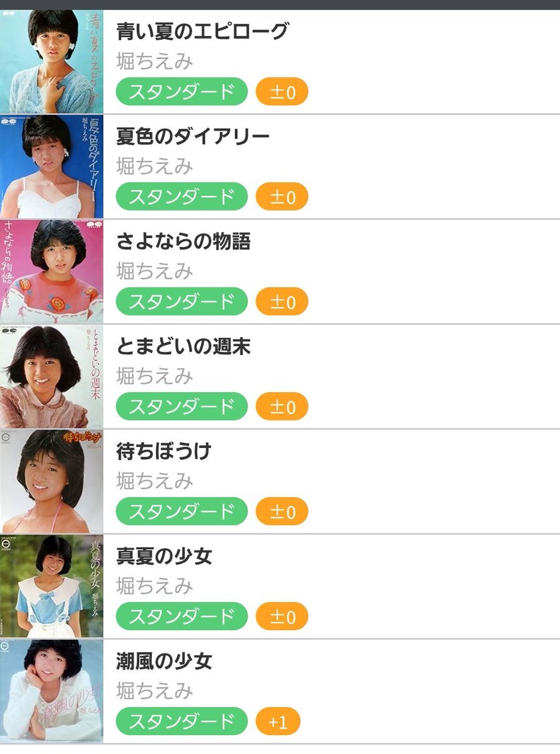Click the スタンダード tag on 夏色のダイアリー
This screenshot has width=560, height=754.
tap(182, 197)
